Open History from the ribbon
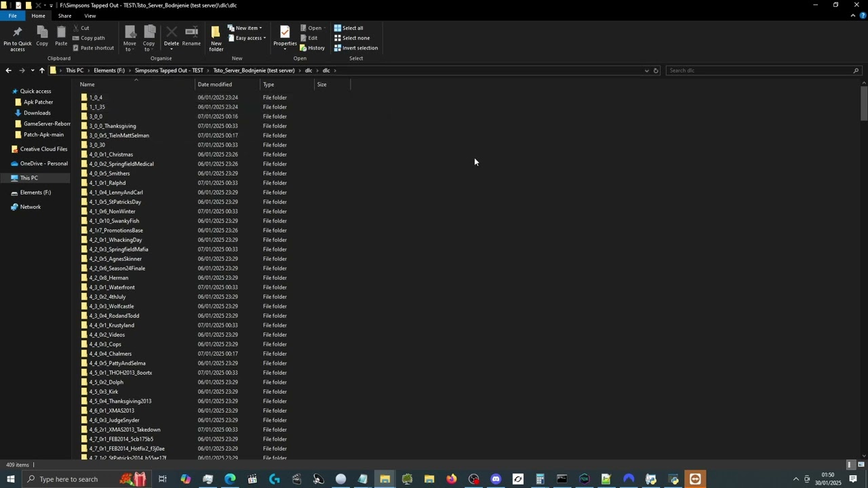The height and width of the screenshot is (488, 868). tap(312, 48)
